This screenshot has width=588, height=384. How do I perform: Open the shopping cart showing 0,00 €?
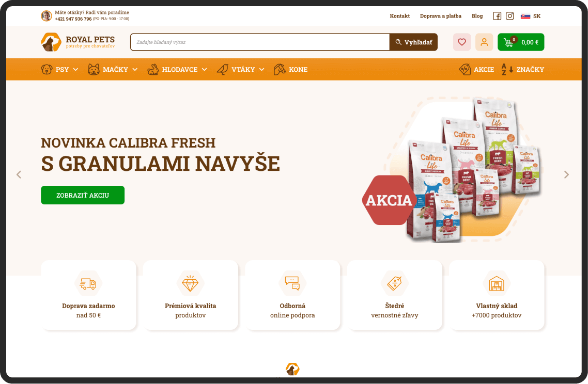pyautogui.click(x=520, y=42)
